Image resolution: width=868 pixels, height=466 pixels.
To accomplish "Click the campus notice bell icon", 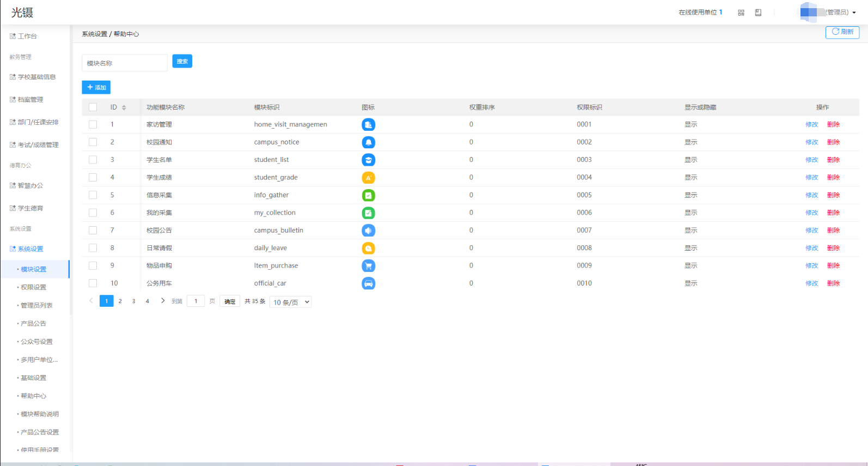I will click(x=369, y=142).
